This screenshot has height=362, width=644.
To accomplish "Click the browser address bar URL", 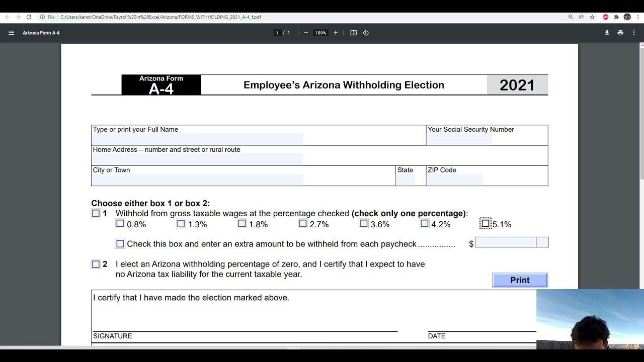I will tap(161, 17).
